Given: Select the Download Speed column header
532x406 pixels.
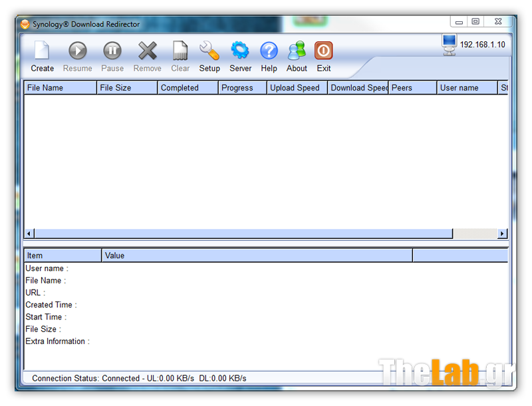Looking at the screenshot, I should point(358,87).
